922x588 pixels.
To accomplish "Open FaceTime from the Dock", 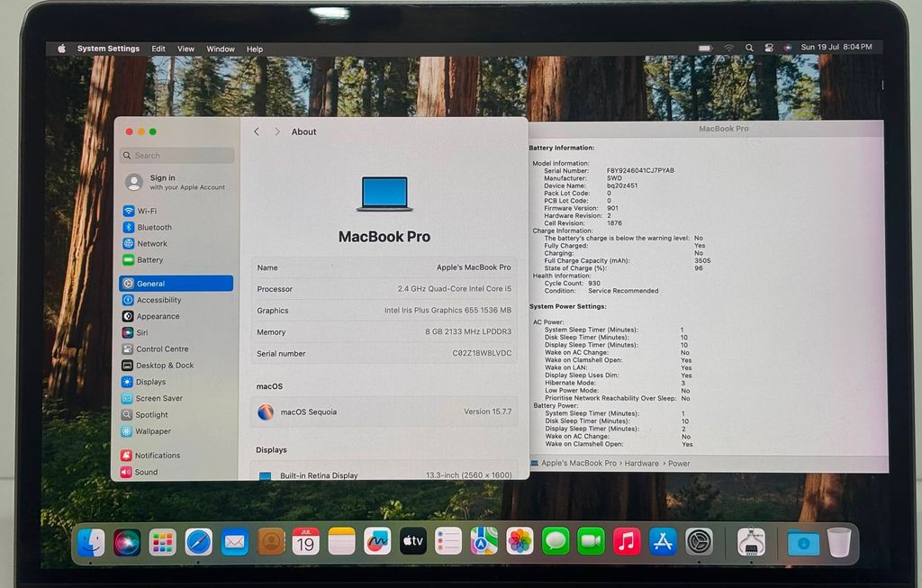I will tap(591, 541).
